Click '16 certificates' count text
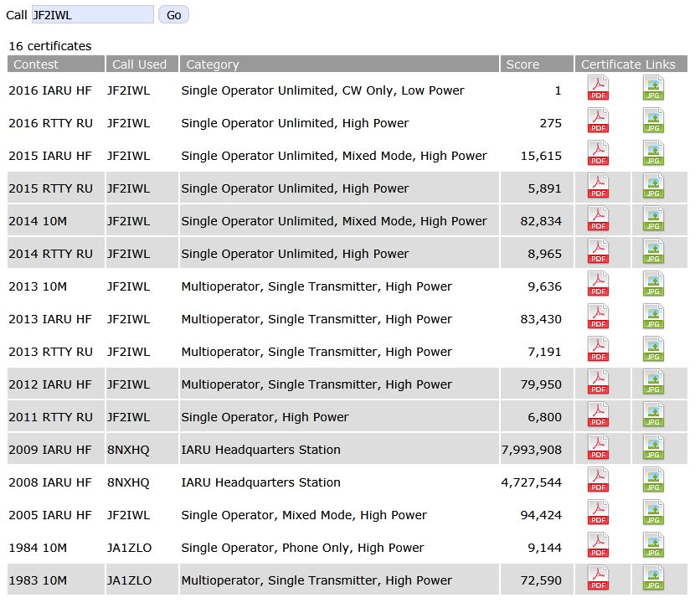 (x=50, y=46)
